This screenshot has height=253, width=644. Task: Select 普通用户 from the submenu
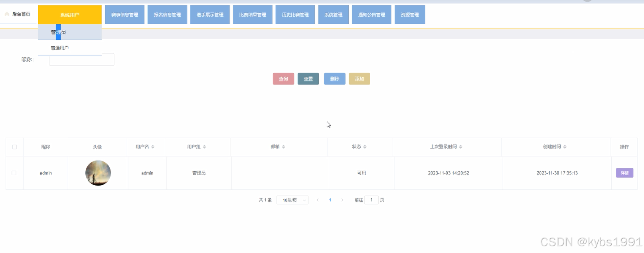(x=70, y=48)
